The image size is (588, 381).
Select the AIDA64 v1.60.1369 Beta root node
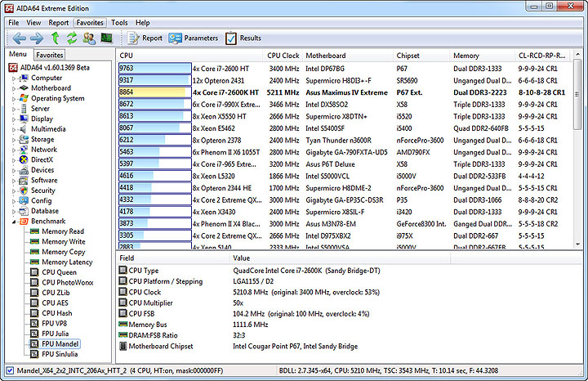[55, 68]
